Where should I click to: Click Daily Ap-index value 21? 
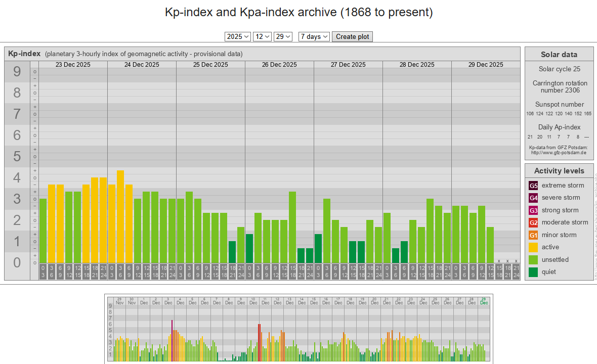[530, 137]
